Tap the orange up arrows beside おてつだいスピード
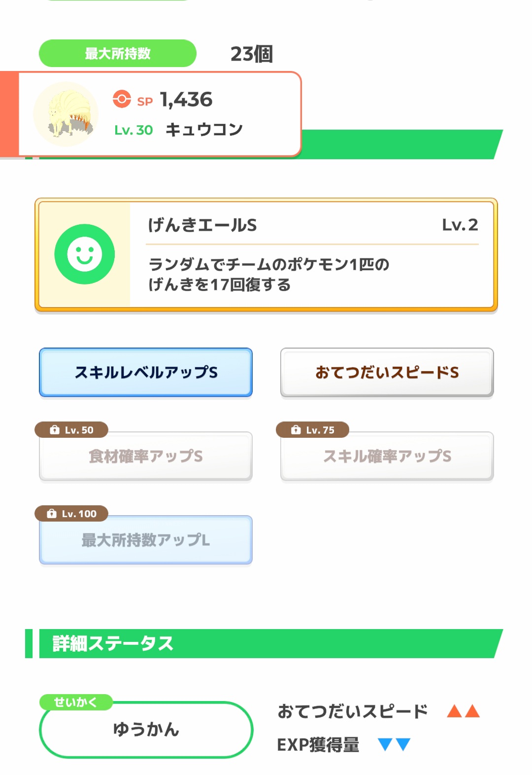Image resolution: width=532 pixels, height=775 pixels. [463, 711]
